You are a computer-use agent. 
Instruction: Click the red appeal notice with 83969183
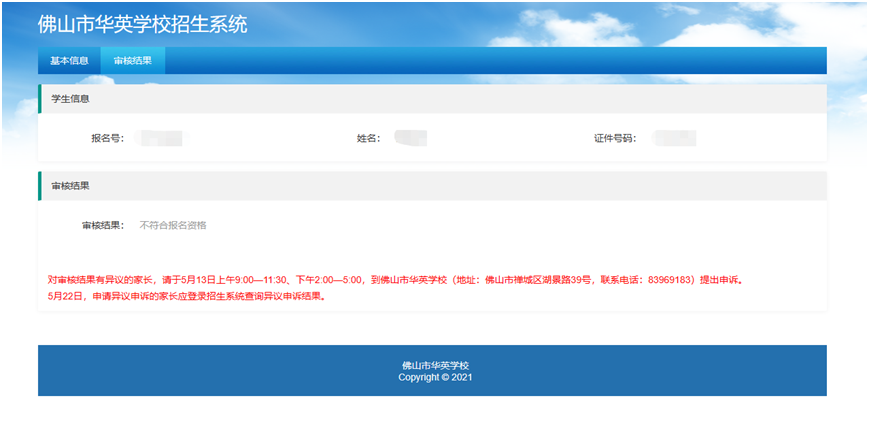coord(395,280)
